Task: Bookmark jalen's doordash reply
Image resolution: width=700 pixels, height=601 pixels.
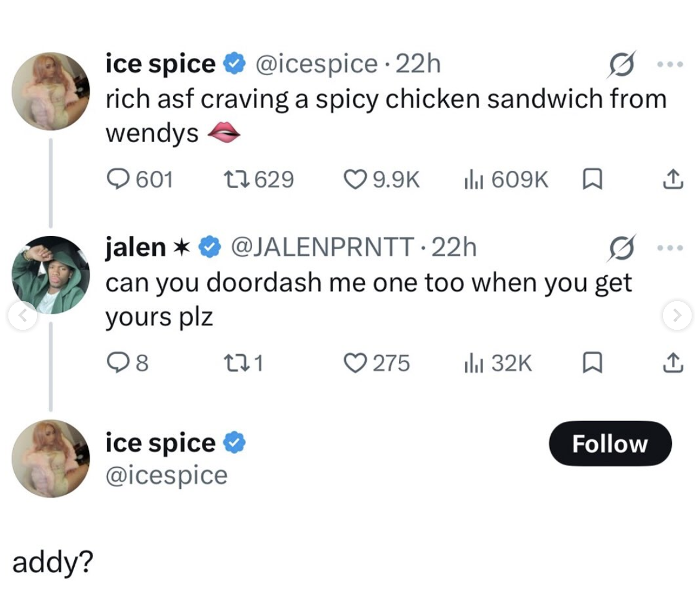Action: pos(592,363)
